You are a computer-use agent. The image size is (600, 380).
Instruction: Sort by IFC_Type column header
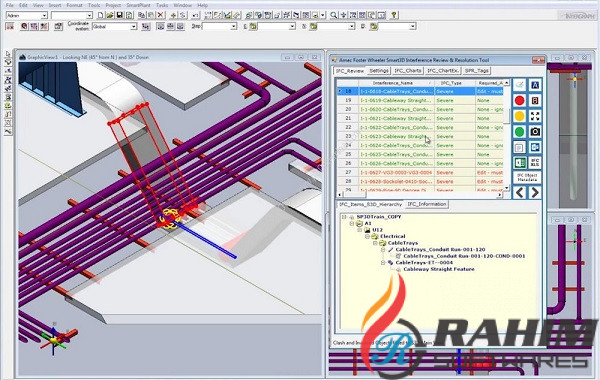pos(455,83)
